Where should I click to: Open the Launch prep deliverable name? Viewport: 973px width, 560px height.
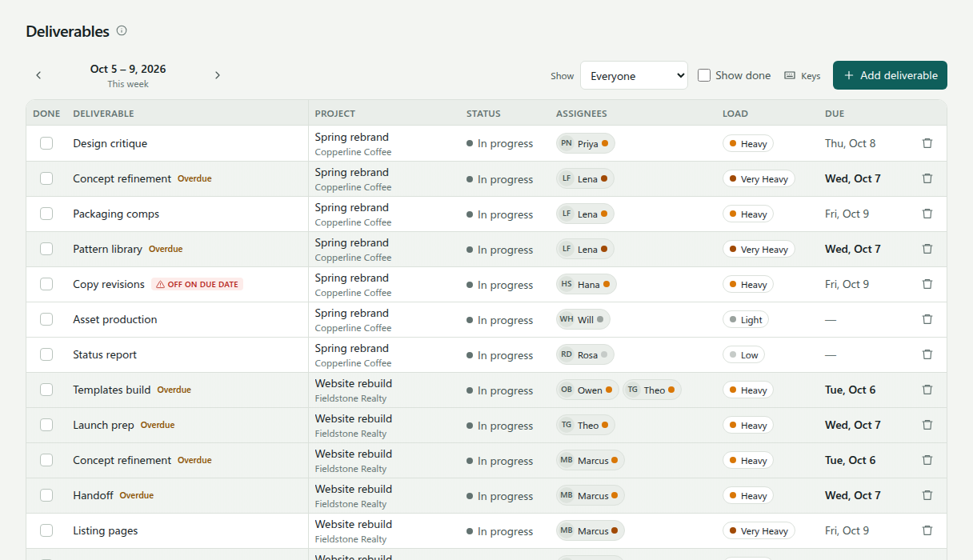[103, 425]
